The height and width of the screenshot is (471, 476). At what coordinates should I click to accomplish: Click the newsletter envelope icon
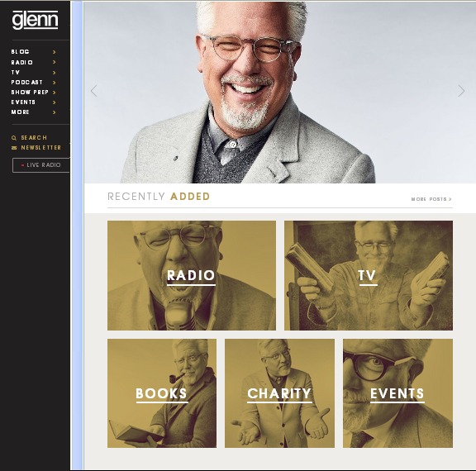[x=14, y=148]
